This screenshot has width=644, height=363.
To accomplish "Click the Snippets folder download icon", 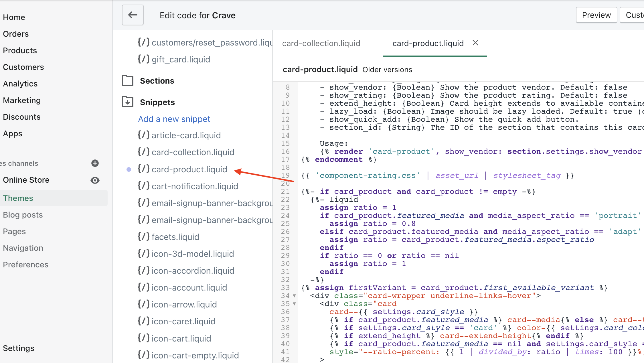I will point(128,102).
